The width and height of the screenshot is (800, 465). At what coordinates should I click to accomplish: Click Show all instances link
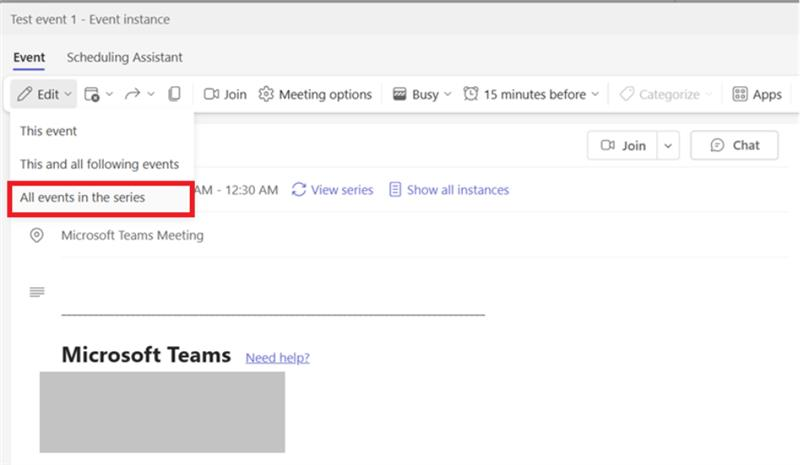coord(449,190)
